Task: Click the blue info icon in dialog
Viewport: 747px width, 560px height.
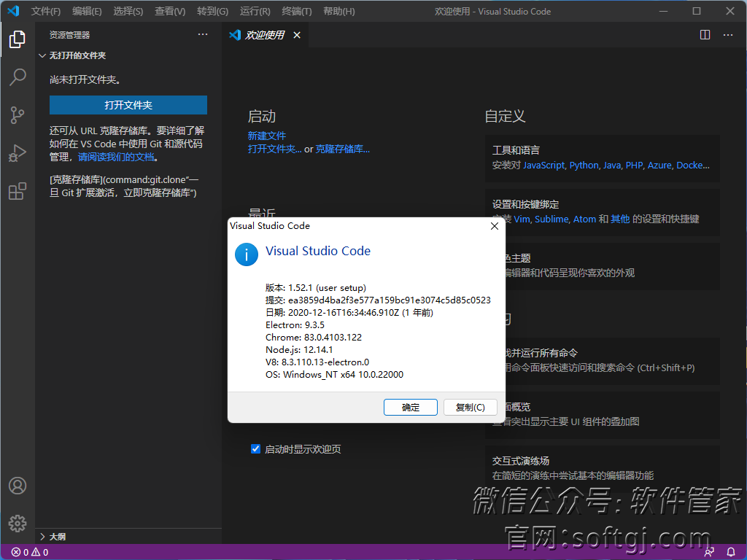Action: (247, 254)
